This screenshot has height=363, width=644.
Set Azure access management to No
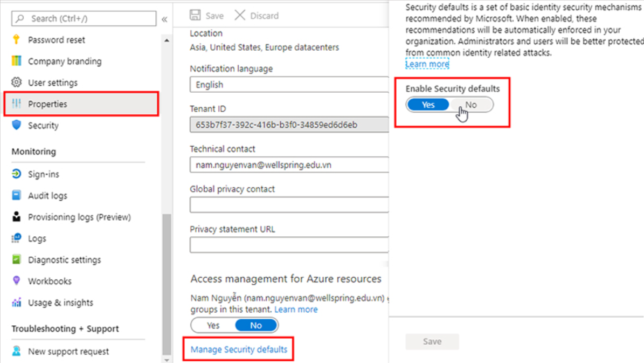click(x=256, y=325)
